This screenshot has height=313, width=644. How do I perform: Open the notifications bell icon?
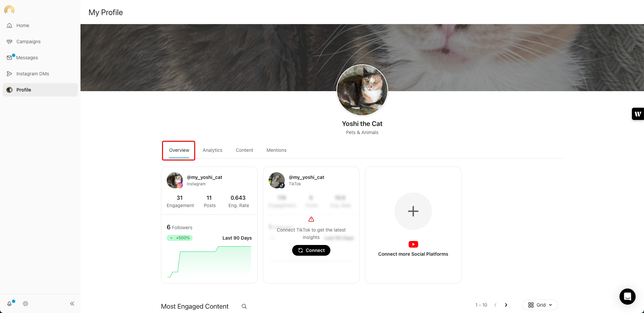(9, 304)
